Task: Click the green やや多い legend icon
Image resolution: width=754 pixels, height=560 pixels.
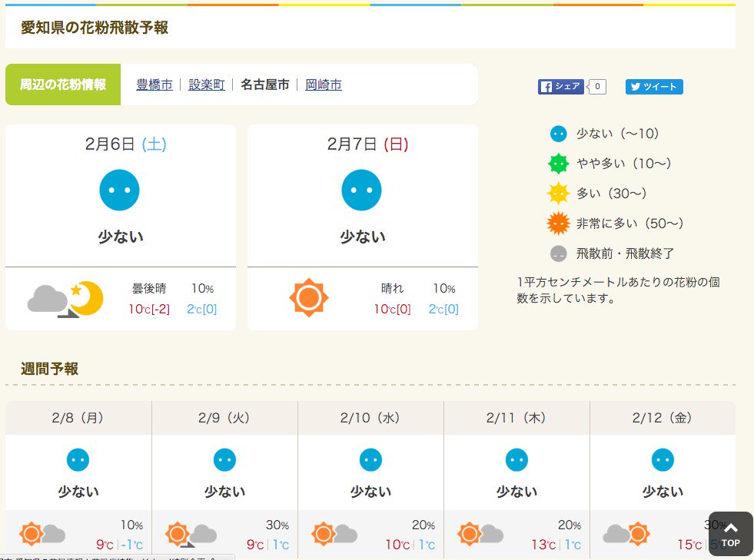Action: [558, 164]
